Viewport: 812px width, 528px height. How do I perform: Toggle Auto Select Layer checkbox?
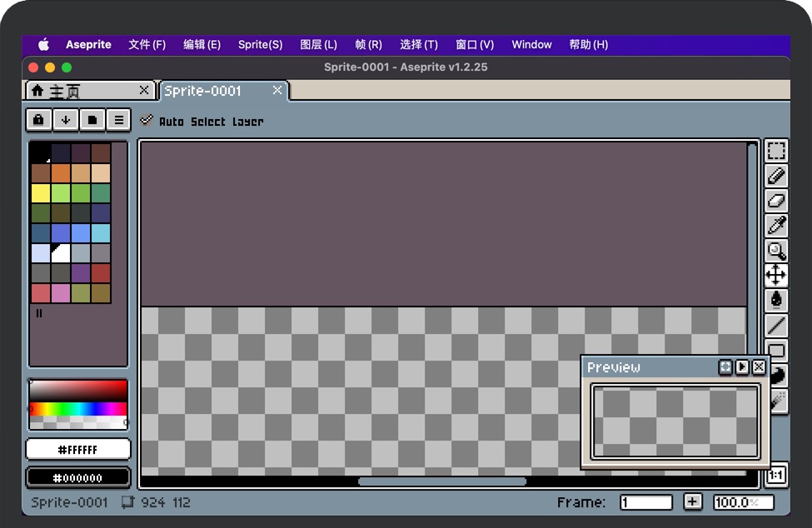tap(147, 120)
